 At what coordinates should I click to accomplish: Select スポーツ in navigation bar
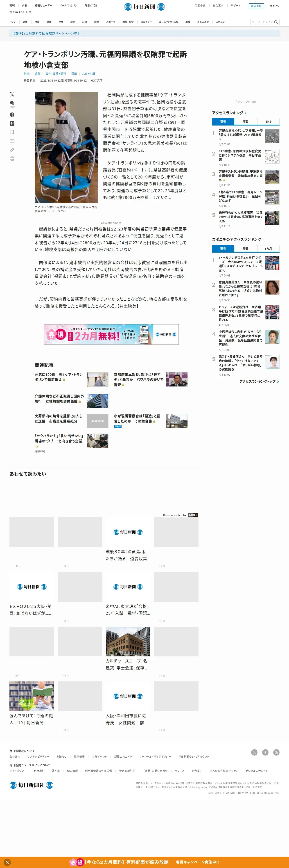[x=111, y=22]
